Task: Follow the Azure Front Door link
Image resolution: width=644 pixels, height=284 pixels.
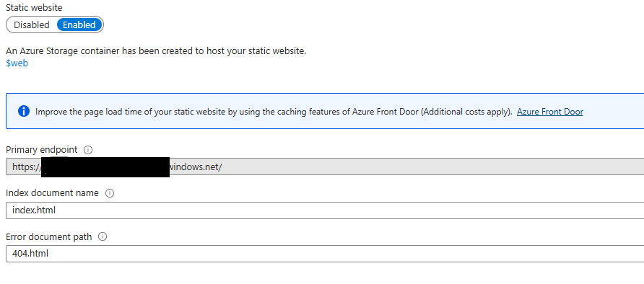Action: coord(550,112)
